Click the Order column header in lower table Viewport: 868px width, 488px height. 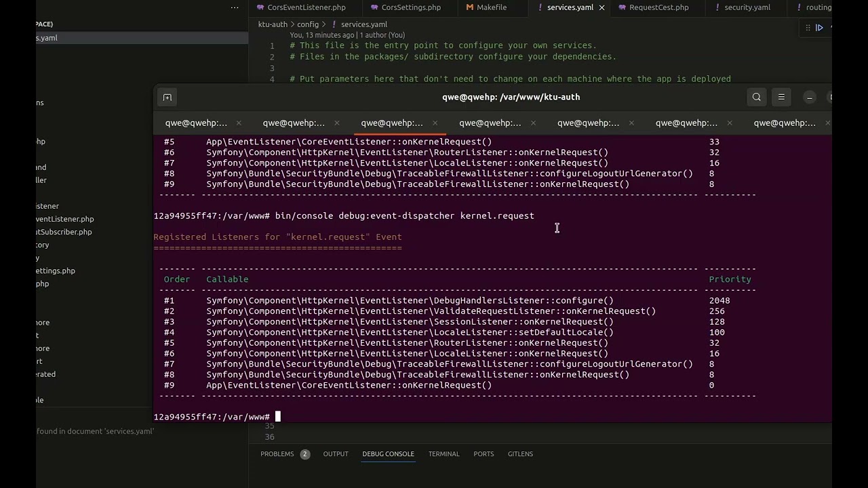pyautogui.click(x=176, y=279)
